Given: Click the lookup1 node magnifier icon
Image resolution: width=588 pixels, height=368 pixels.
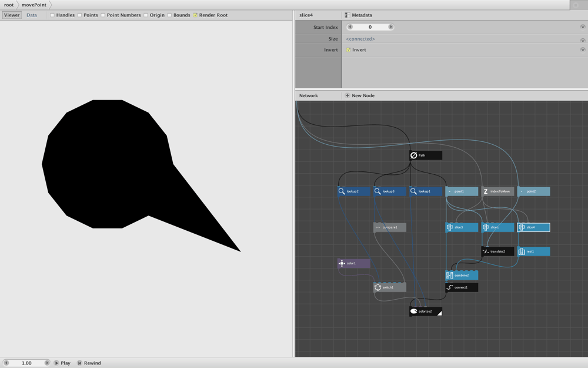Looking at the screenshot, I should [x=413, y=191].
